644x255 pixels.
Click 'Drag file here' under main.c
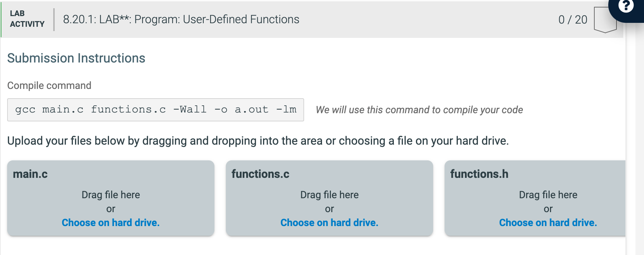point(111,195)
